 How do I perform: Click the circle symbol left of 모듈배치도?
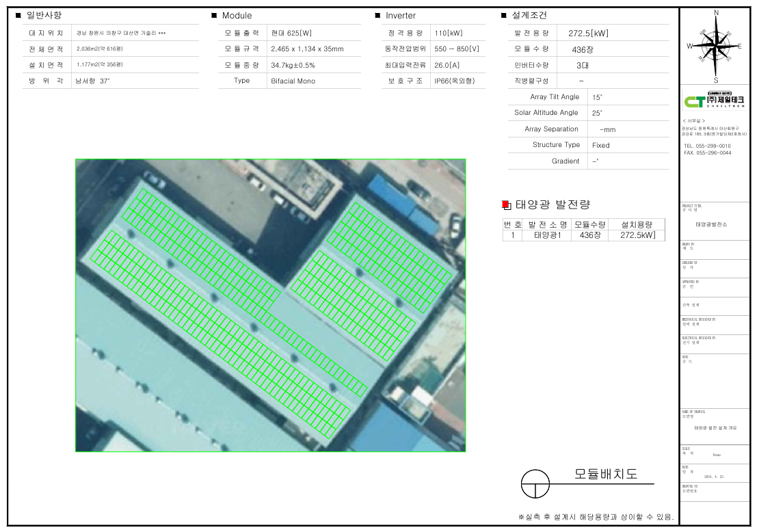535,483
